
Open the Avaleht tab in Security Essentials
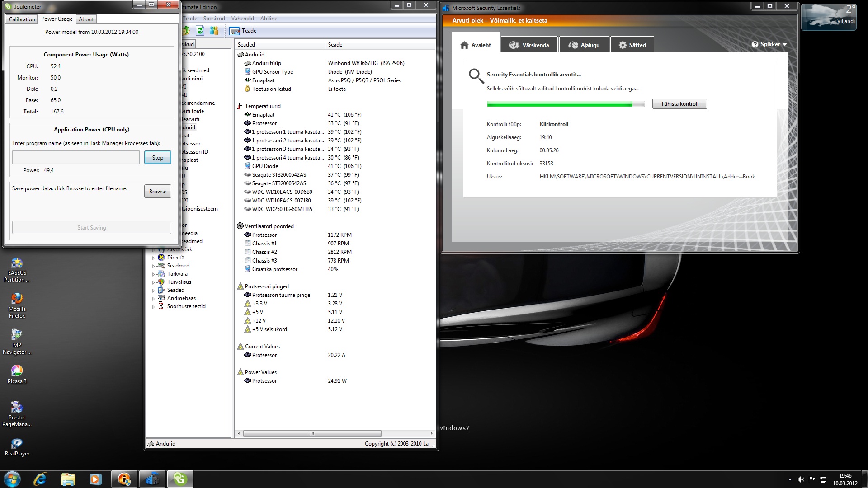(x=476, y=45)
